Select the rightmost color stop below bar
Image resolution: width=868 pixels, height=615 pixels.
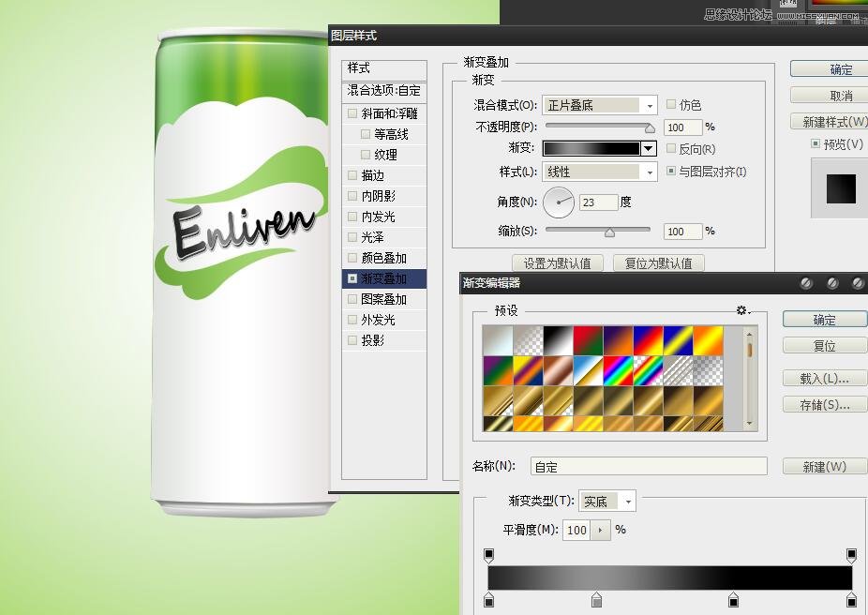[851, 599]
